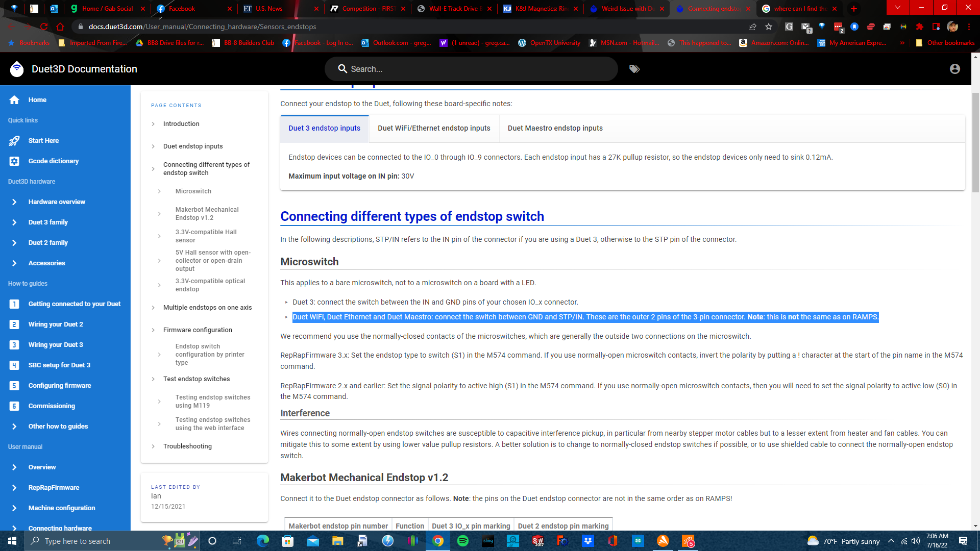The width and height of the screenshot is (980, 551).
Task: Open Chrome three-dot menu
Action: 969,27
